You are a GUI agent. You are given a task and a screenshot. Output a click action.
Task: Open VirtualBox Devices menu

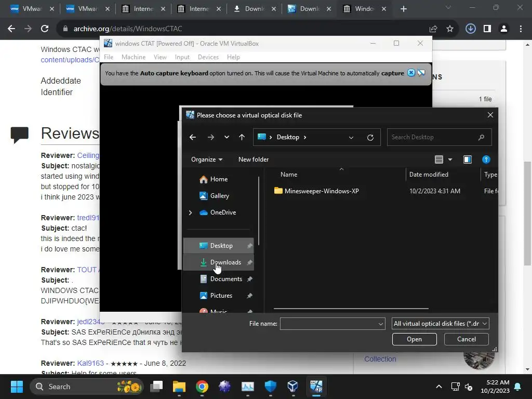[x=208, y=57]
